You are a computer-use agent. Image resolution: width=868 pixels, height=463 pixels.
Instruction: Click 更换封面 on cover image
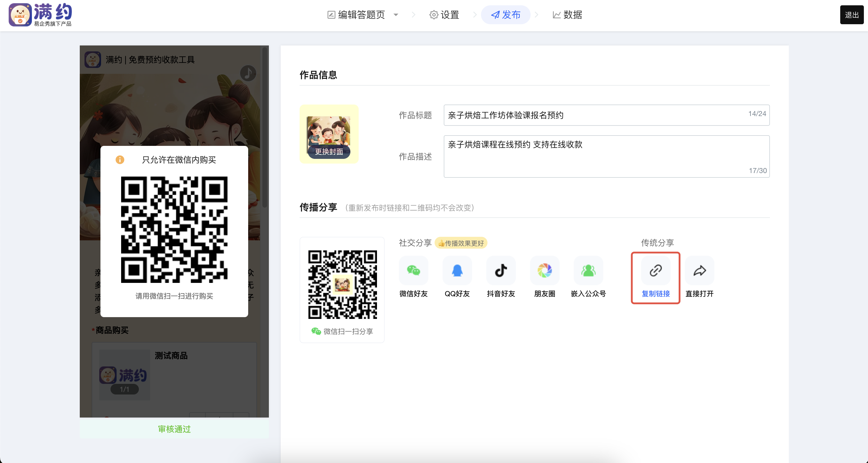(x=329, y=151)
